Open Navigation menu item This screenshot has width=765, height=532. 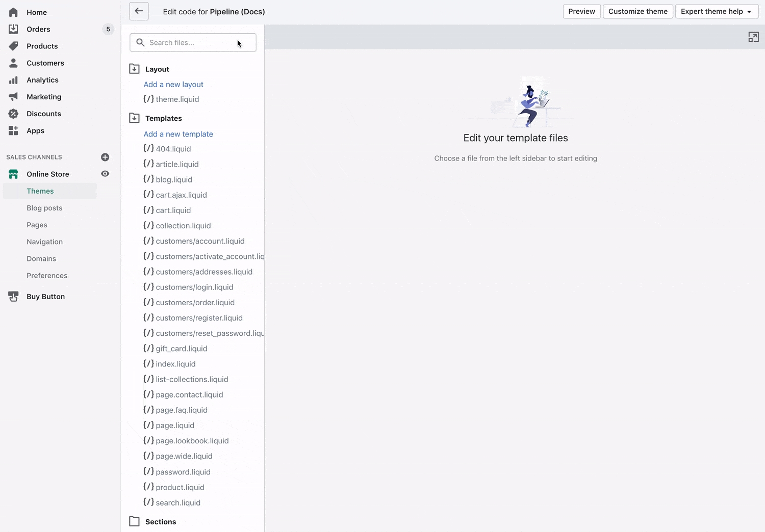click(x=44, y=242)
